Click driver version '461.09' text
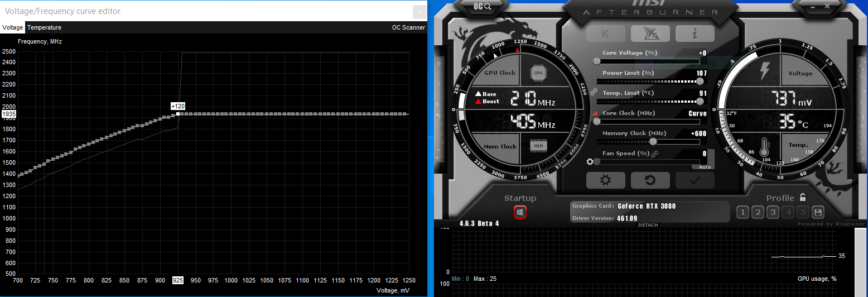 click(628, 218)
